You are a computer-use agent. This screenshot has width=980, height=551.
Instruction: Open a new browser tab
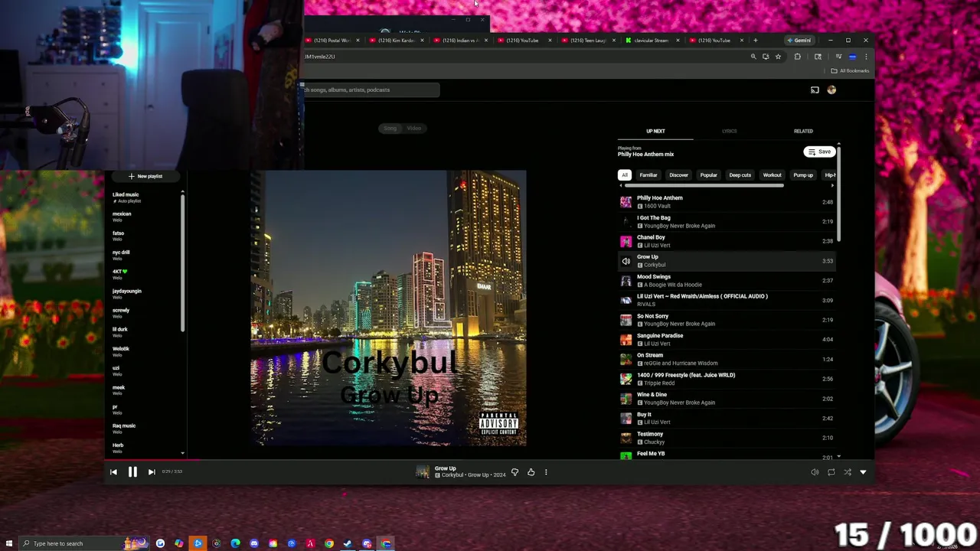pyautogui.click(x=755, y=40)
